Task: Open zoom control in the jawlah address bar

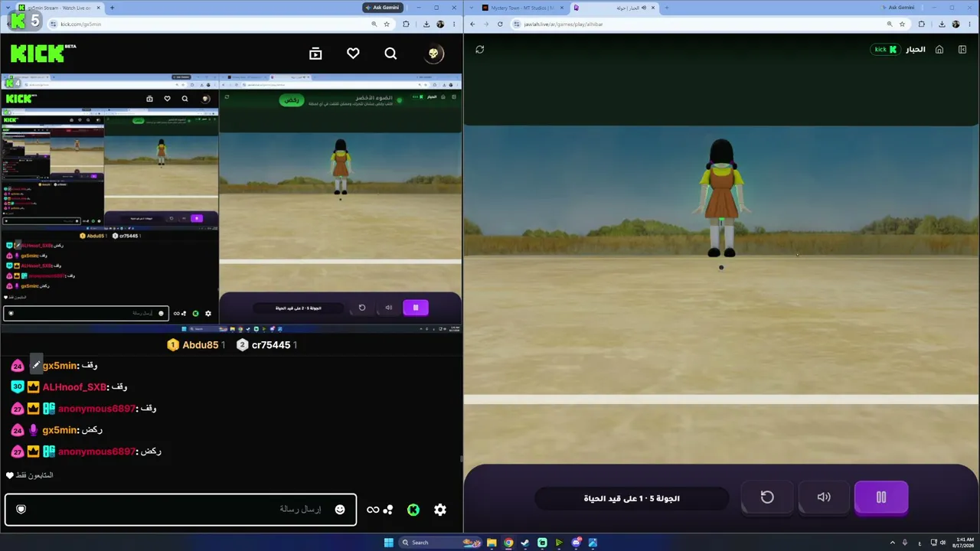Action: click(890, 24)
